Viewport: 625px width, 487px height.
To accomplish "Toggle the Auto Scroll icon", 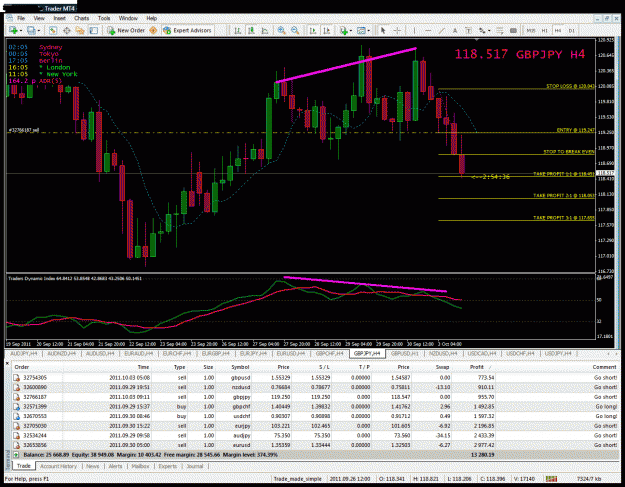I will (x=313, y=30).
